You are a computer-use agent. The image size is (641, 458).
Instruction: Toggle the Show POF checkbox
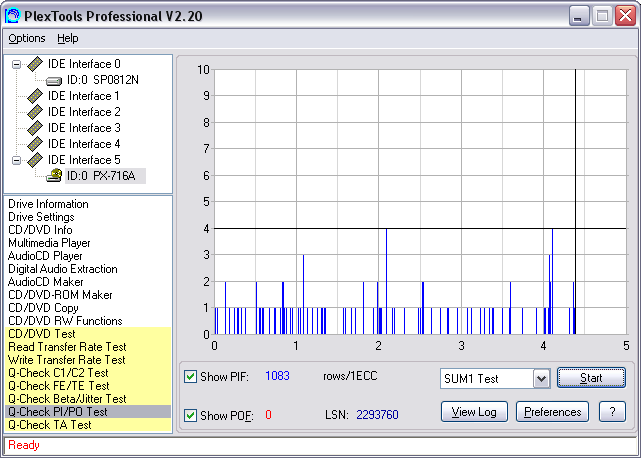[190, 415]
